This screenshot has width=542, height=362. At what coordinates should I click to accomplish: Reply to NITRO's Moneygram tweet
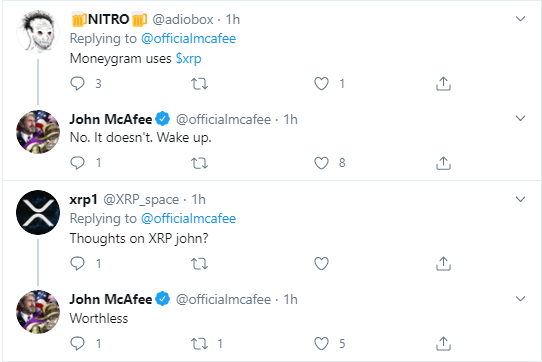(77, 84)
